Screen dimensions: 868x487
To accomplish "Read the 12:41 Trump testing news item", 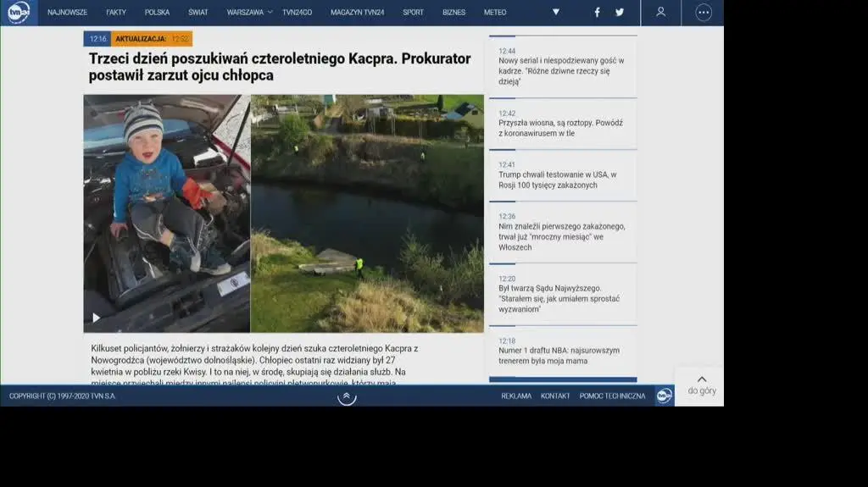I will click(557, 180).
